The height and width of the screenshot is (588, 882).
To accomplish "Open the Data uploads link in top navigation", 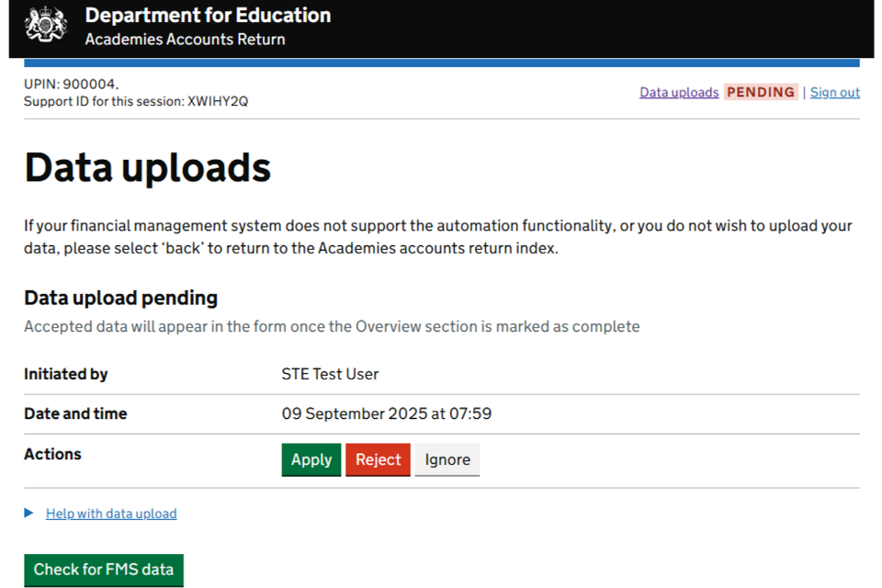I will [x=679, y=92].
